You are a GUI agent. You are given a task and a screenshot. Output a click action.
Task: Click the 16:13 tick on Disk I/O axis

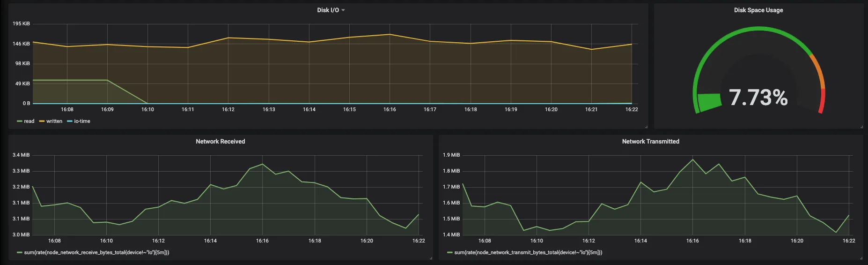269,109
